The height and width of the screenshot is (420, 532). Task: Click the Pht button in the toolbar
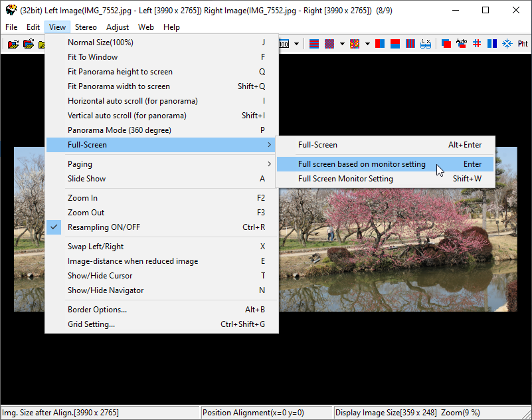[523, 44]
